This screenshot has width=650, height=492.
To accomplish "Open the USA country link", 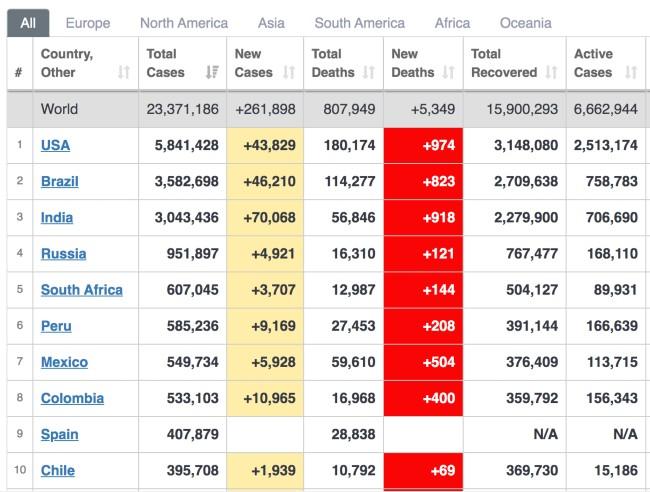I will [x=55, y=145].
